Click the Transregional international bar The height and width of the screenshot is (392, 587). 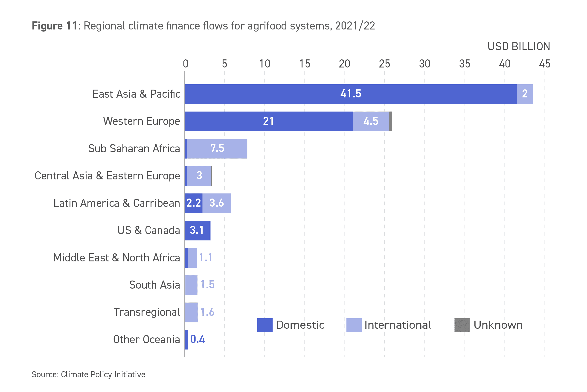[191, 312]
